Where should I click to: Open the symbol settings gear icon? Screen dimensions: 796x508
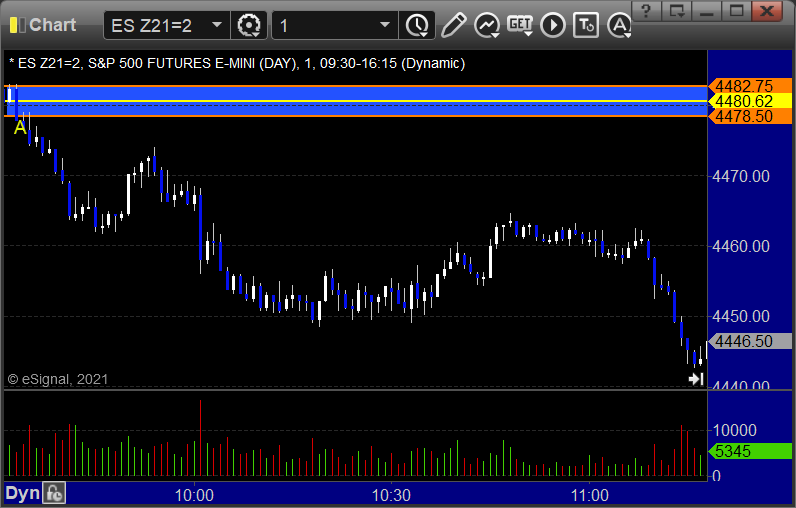(249, 25)
